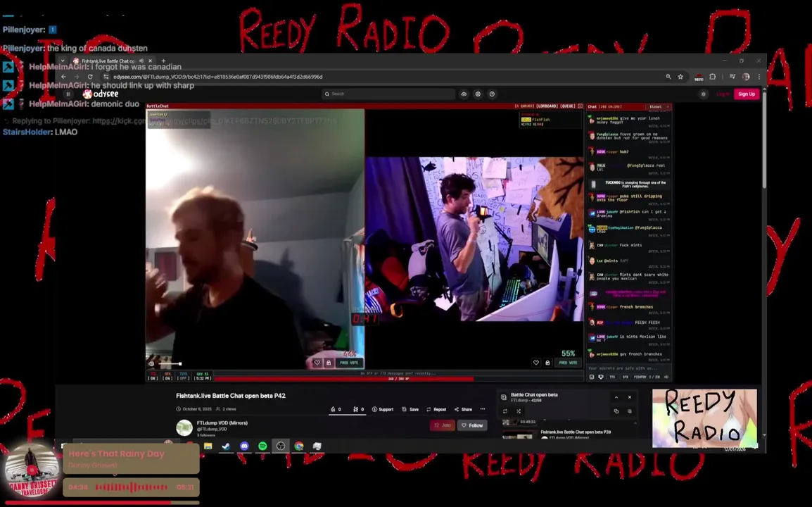This screenshot has height=507, width=812.
Task: Save the video with the Save button
Action: click(410, 409)
